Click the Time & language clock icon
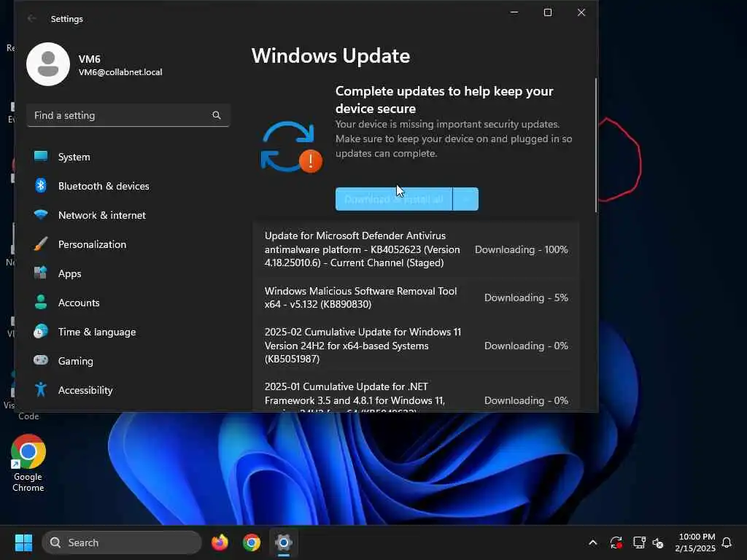This screenshot has width=747, height=560. (41, 331)
